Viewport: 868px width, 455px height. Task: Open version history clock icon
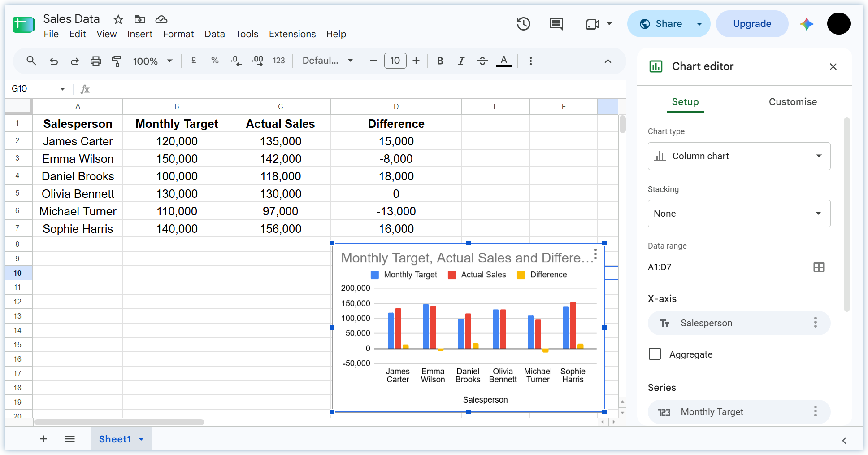pos(523,24)
